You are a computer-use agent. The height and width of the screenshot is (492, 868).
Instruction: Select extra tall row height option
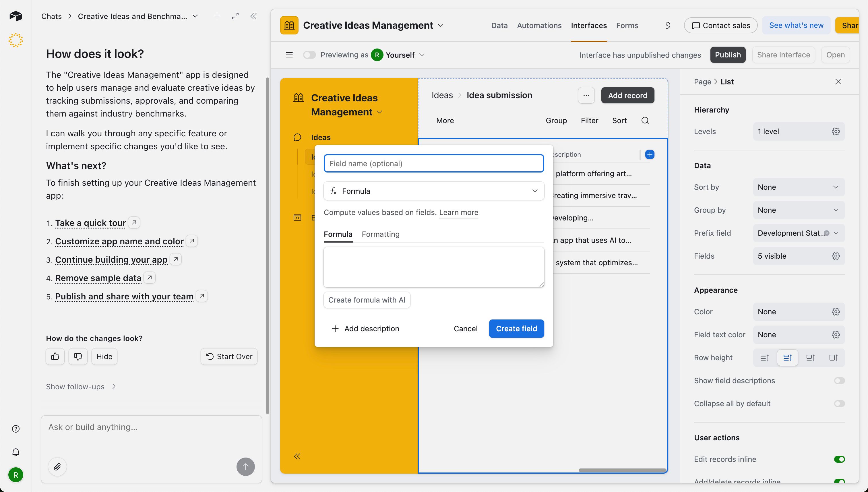coord(834,357)
